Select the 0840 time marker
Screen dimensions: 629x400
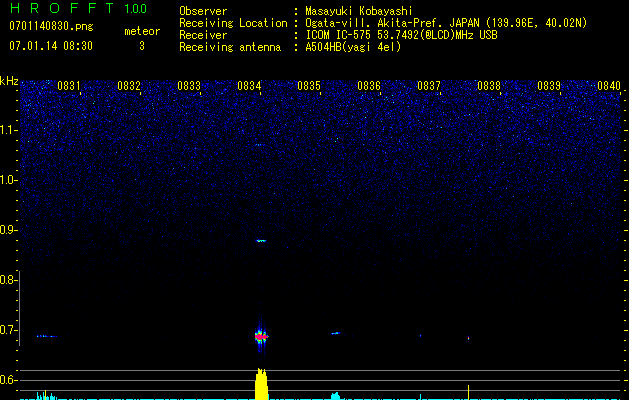point(609,86)
